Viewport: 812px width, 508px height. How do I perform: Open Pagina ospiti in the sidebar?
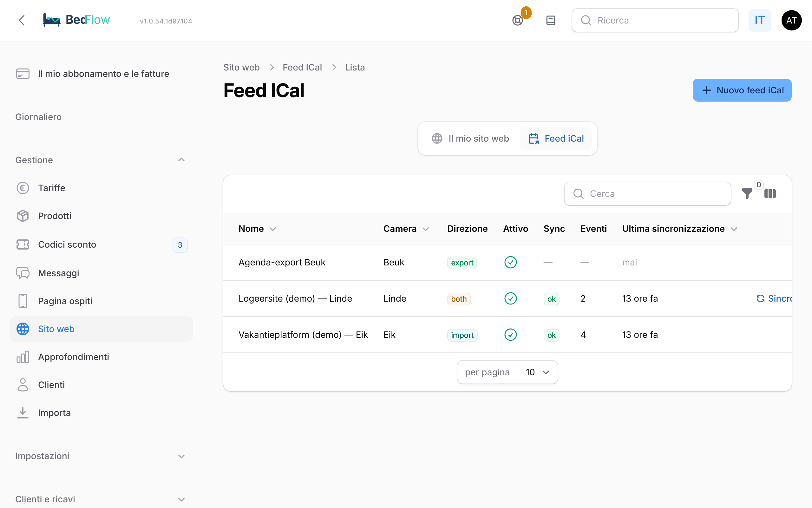[101, 301]
